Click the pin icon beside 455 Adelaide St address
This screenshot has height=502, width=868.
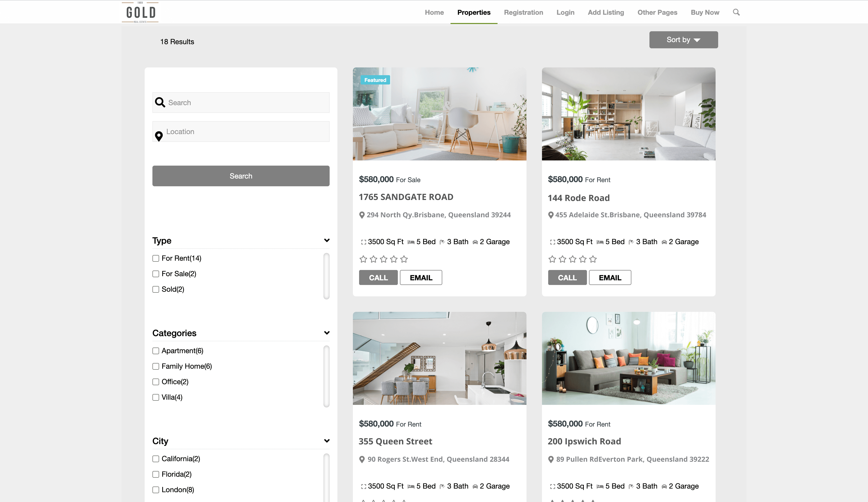551,215
